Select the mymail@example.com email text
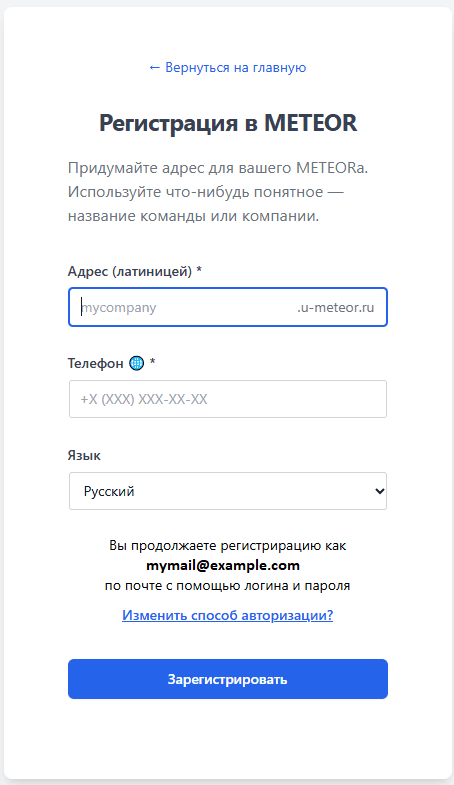454x785 pixels. click(223, 566)
